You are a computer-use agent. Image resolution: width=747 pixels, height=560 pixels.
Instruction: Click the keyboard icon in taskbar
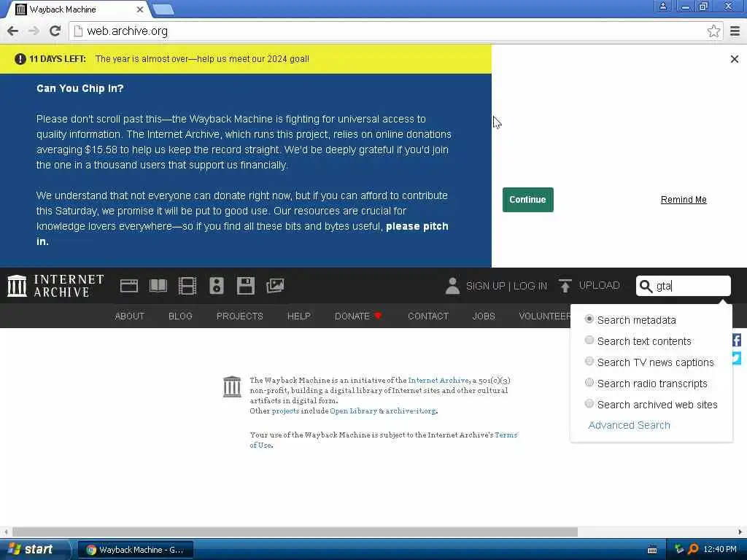click(652, 550)
